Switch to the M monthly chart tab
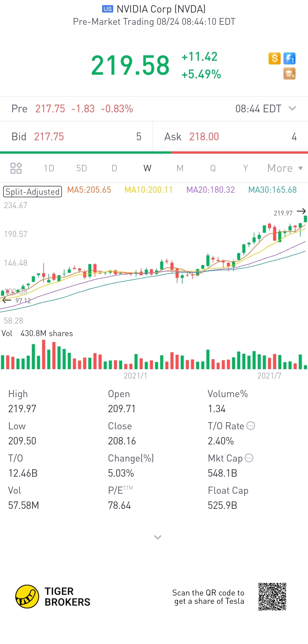This screenshot has height=644, width=308. pyautogui.click(x=180, y=168)
